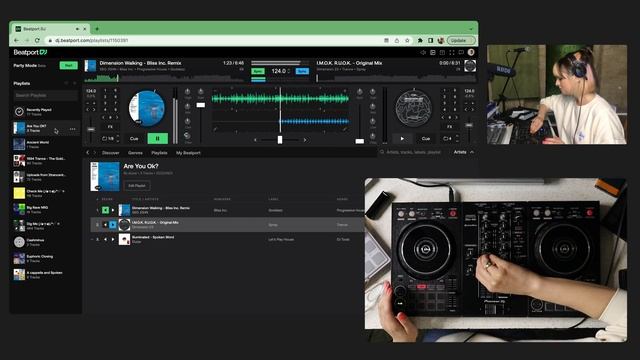Image resolution: width=640 pixels, height=360 pixels.
Task: Reload the browser page
Action: pyautogui.click(x=37, y=40)
